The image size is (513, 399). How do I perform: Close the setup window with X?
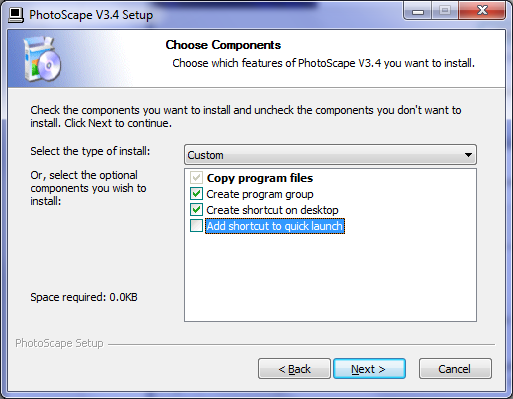pyautogui.click(x=482, y=11)
